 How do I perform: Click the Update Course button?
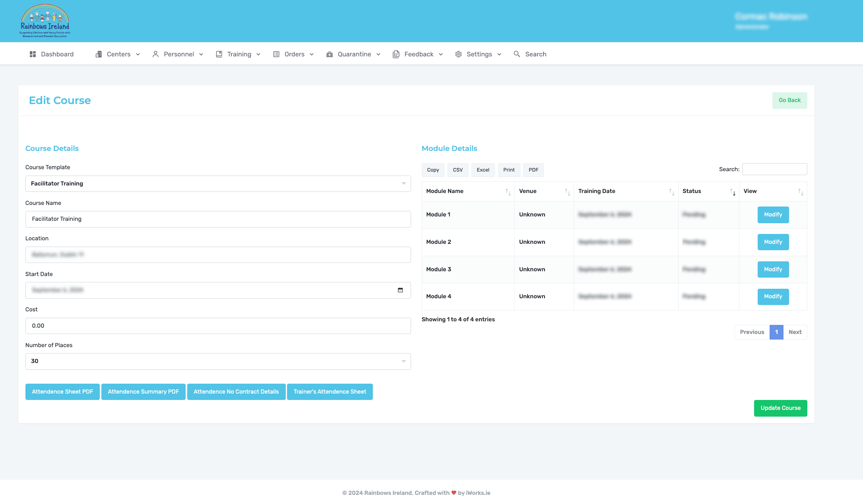[780, 408]
